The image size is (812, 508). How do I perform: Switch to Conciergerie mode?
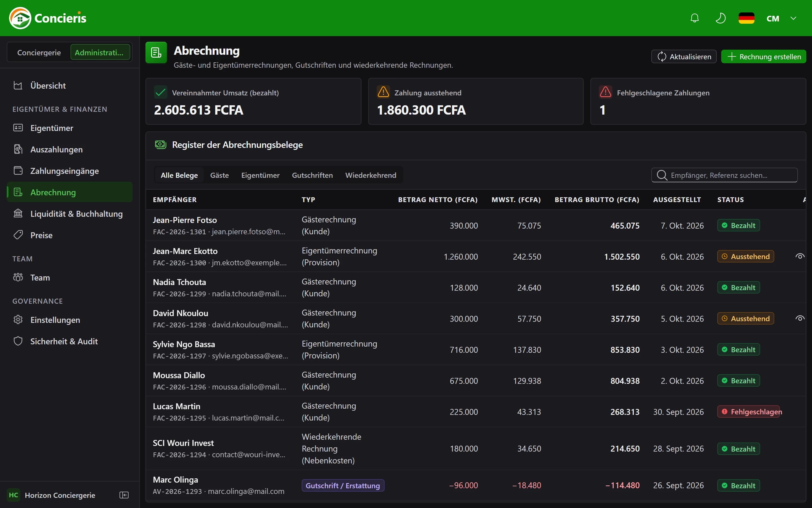click(39, 52)
